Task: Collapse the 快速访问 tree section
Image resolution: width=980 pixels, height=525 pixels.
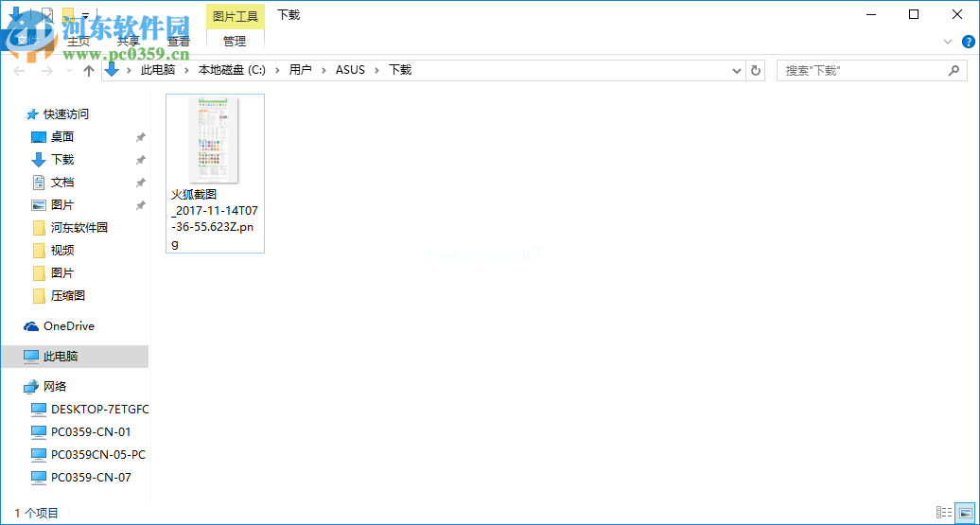Action: coord(14,114)
